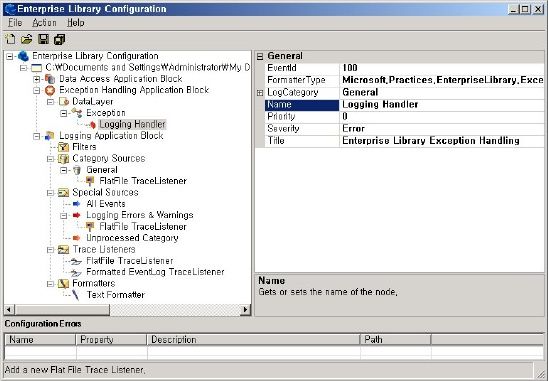Select the Unprocessed Category tree item
This screenshot has height=381, width=548.
pos(132,238)
